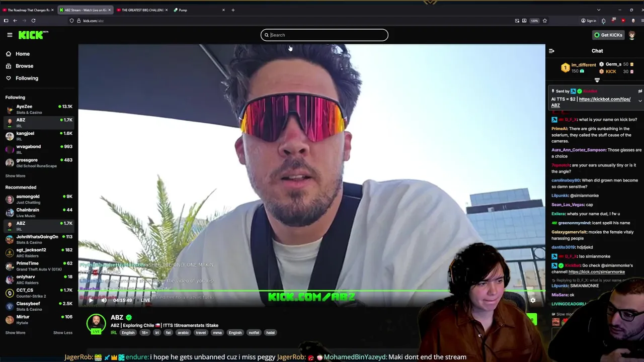This screenshot has width=644, height=362.
Task: Click the Get KICKs button
Action: (x=608, y=35)
